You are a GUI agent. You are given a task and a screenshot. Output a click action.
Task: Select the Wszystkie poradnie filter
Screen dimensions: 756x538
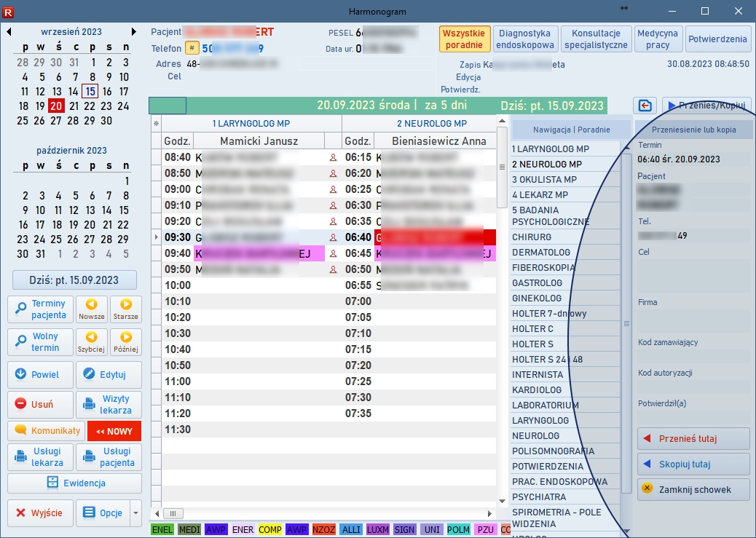pos(464,39)
